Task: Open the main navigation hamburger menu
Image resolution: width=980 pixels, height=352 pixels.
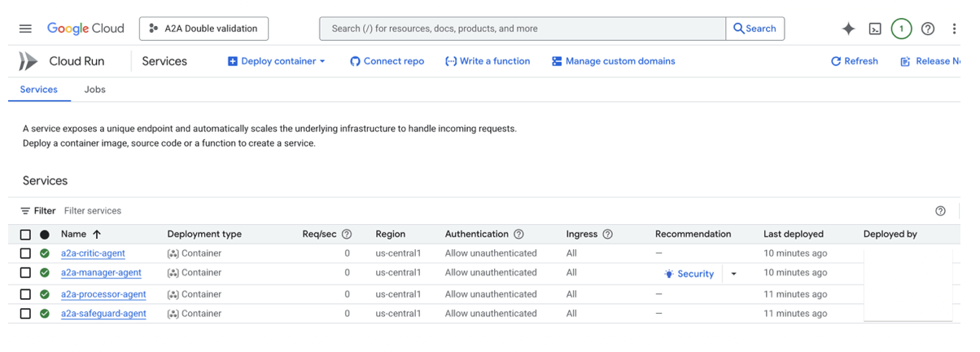Action: click(25, 29)
